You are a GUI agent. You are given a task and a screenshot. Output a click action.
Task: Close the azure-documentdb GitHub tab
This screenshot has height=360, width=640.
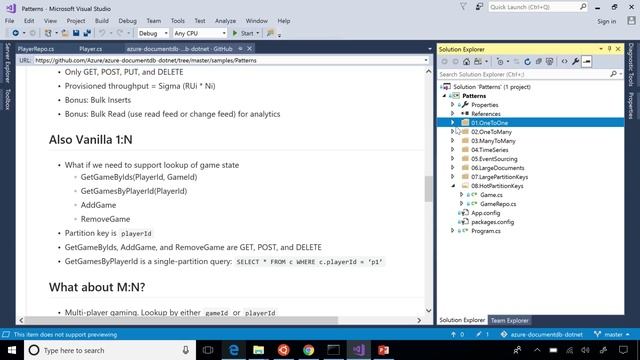[x=249, y=49]
